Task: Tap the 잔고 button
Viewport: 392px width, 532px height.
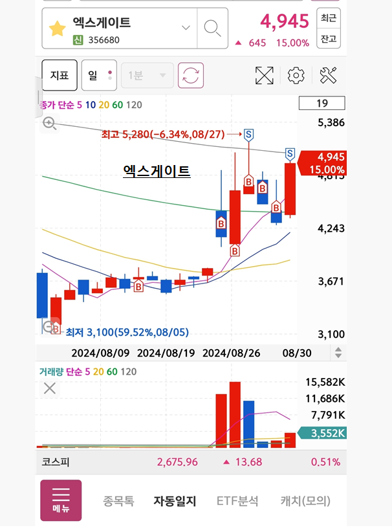Action: [x=329, y=39]
